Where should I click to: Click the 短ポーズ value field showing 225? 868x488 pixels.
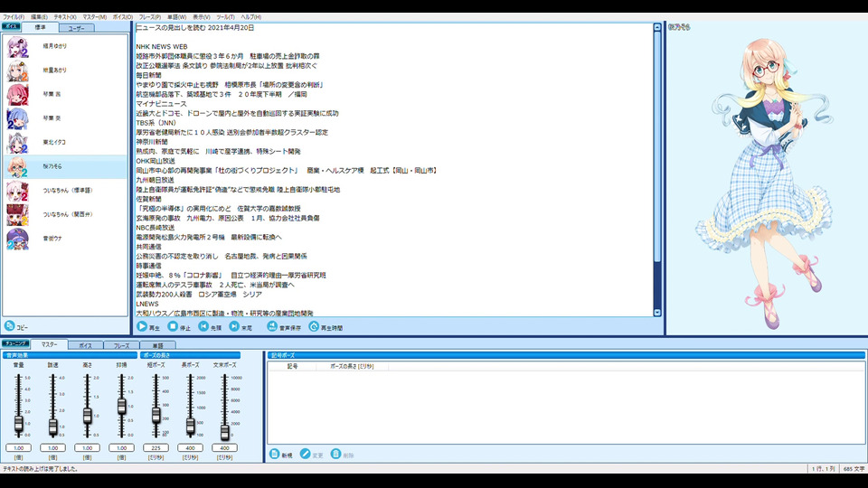point(156,447)
